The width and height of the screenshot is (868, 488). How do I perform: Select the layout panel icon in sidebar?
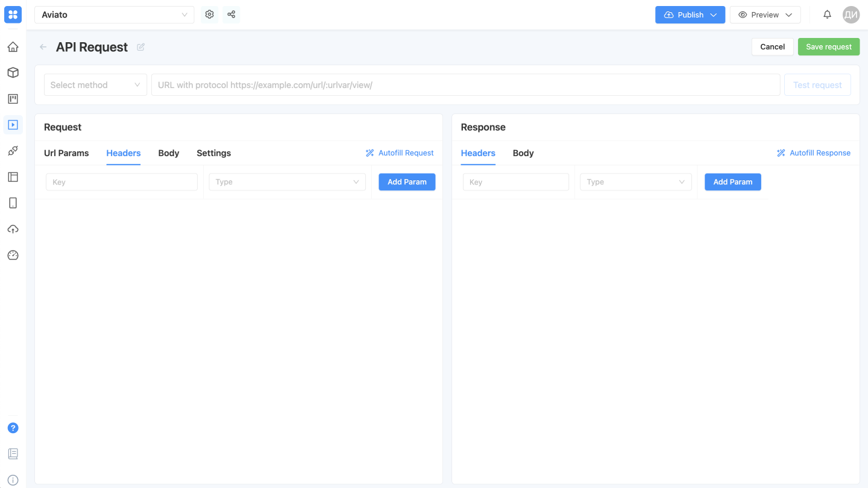click(13, 177)
